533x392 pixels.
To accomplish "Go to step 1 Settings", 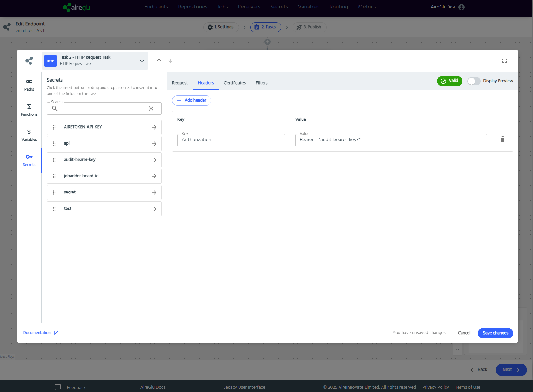I will 221,27.
